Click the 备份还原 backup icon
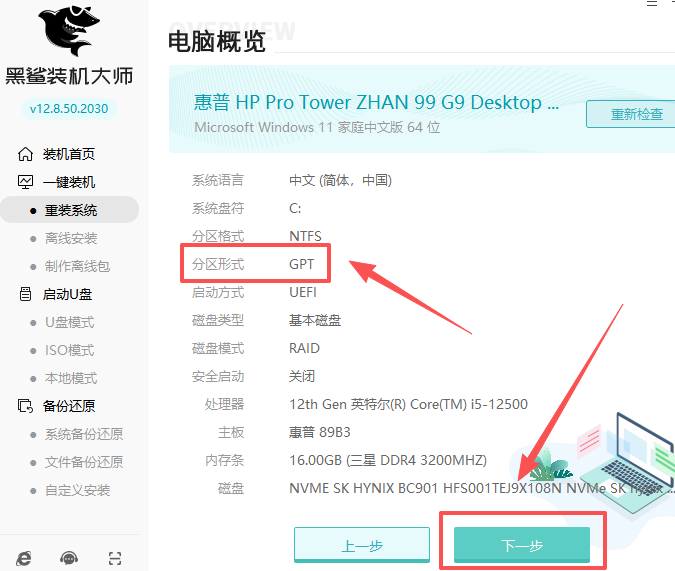Screen dimensions: 675x571 [25, 406]
